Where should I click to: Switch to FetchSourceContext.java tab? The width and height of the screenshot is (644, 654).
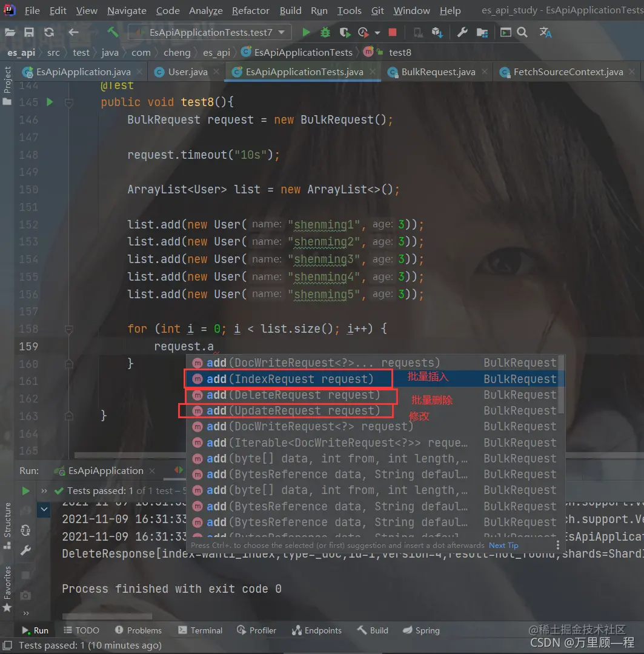pyautogui.click(x=568, y=72)
